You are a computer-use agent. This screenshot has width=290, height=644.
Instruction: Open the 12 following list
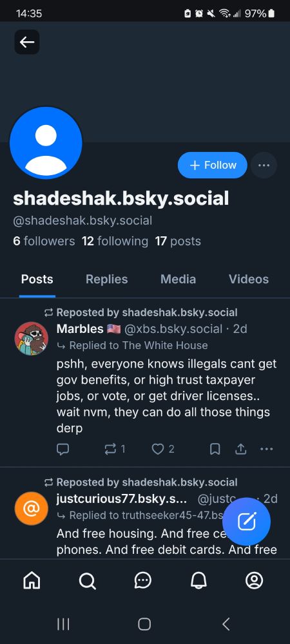pyautogui.click(x=115, y=241)
